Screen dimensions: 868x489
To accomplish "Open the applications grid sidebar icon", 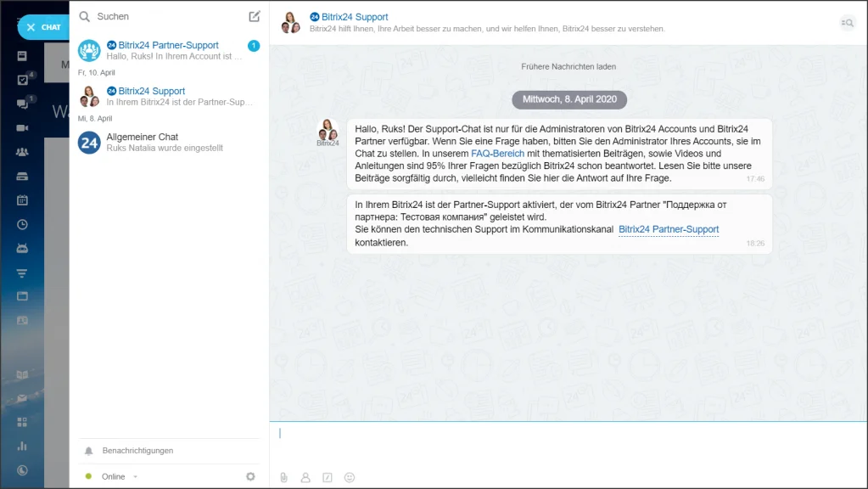I will click(22, 422).
